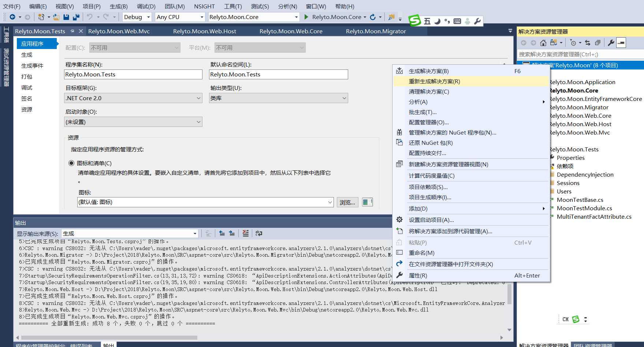The image size is (644, 347).
Task: Select the 签名 settings page
Action: pos(27,99)
